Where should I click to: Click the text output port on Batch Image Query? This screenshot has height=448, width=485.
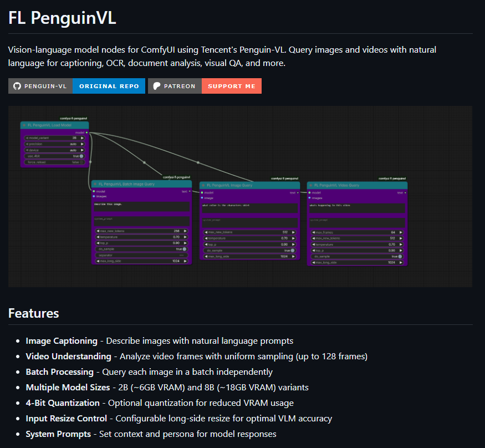point(190,191)
